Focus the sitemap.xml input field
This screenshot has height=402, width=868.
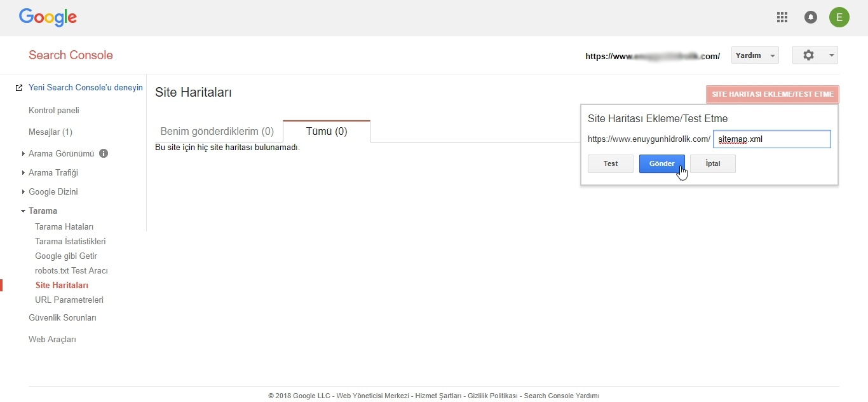[x=772, y=139]
